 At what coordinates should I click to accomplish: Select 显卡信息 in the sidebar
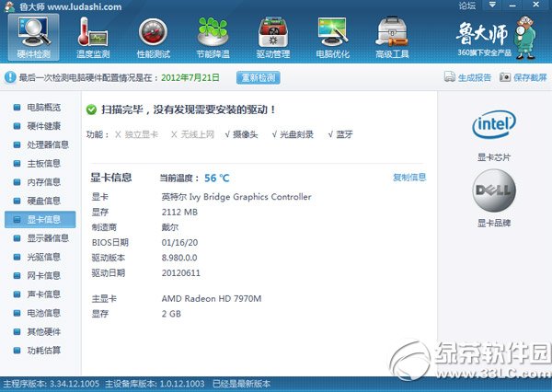tap(40, 219)
